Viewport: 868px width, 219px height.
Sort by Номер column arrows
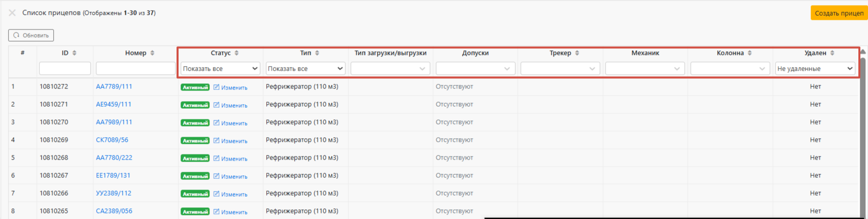[x=152, y=53]
